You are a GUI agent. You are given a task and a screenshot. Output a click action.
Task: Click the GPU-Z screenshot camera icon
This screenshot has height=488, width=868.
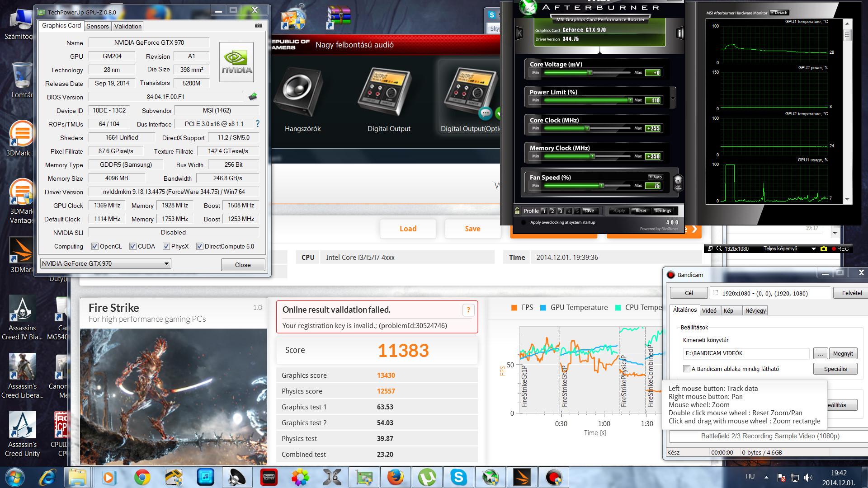[259, 26]
